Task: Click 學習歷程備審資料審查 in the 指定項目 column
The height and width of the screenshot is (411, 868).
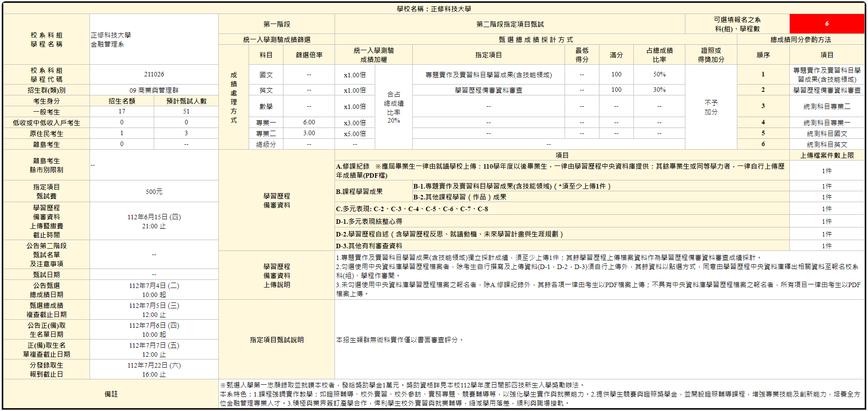Action: click(x=488, y=90)
